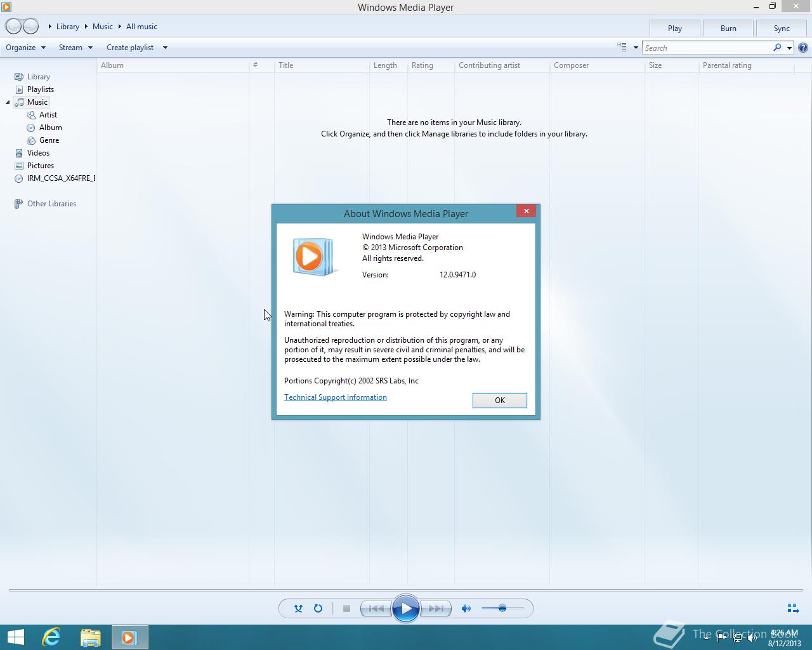812x650 pixels.
Task: Select Genre under Music
Action: (49, 140)
